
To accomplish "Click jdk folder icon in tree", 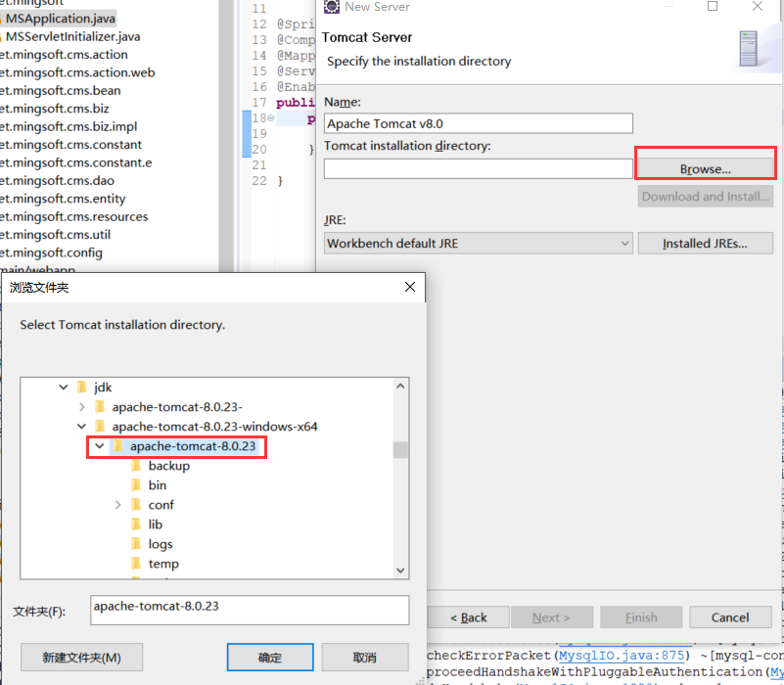I will click(82, 388).
